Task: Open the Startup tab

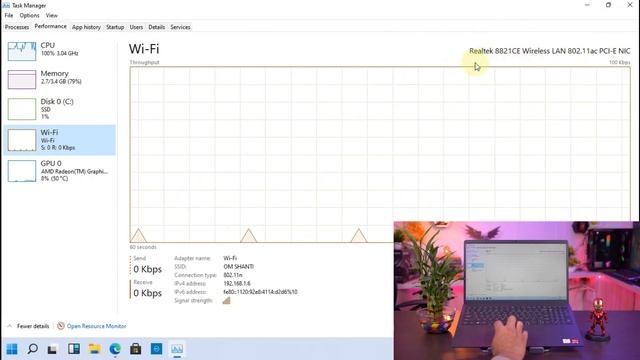Action: tap(115, 27)
